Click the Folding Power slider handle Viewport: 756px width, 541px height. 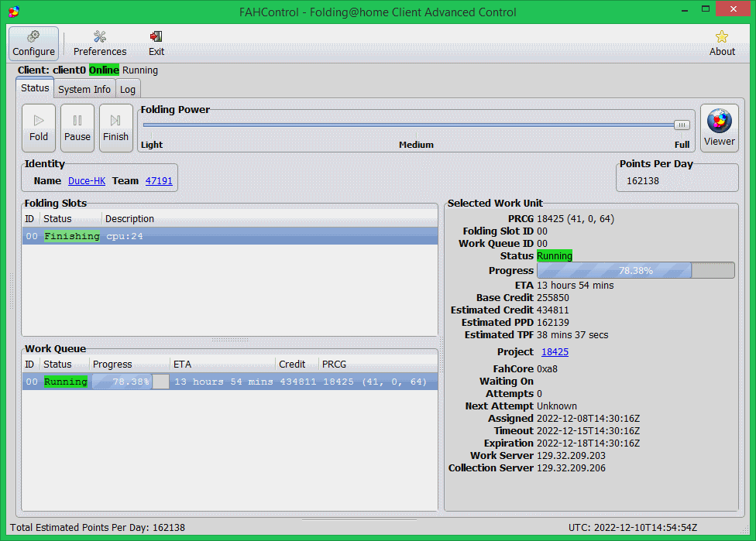tap(682, 125)
